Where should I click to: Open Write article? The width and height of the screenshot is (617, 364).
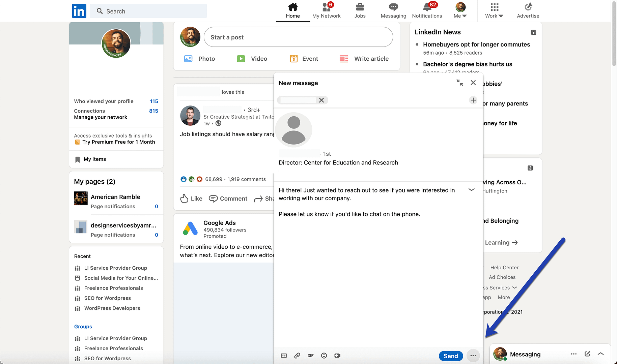click(x=364, y=58)
